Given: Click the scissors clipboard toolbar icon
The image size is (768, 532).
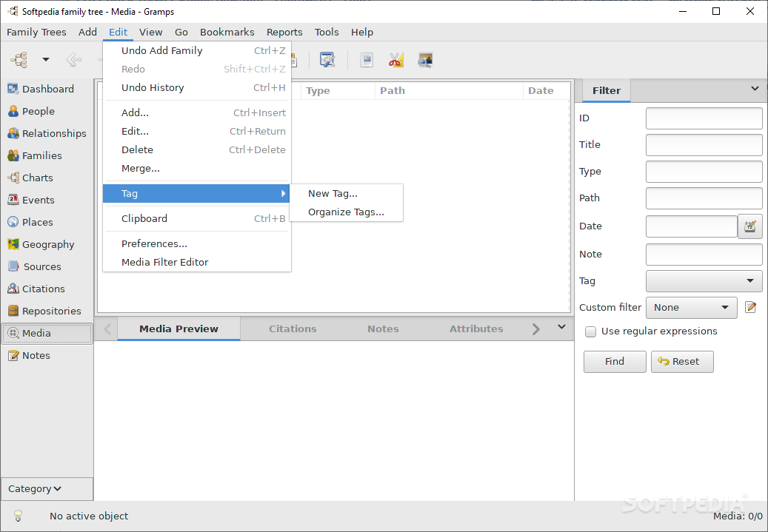Looking at the screenshot, I should [x=395, y=60].
